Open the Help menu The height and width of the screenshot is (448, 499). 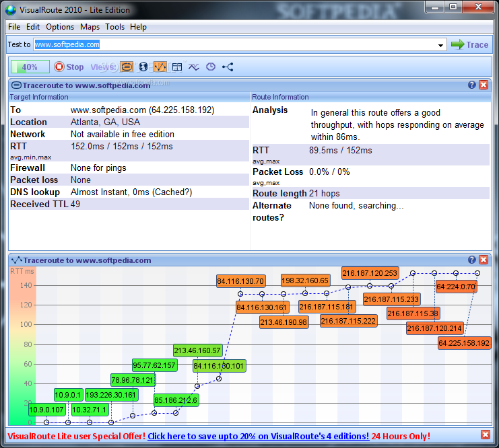point(138,27)
